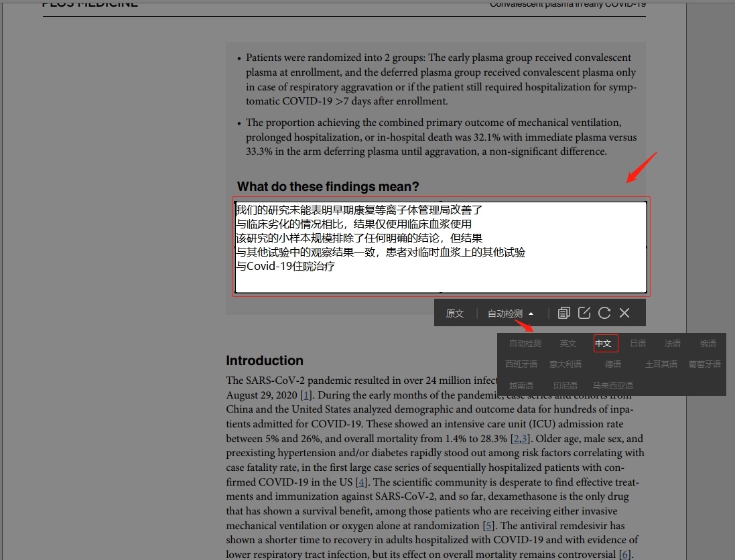
Task: Show the 原文 original text
Action: pyautogui.click(x=455, y=313)
